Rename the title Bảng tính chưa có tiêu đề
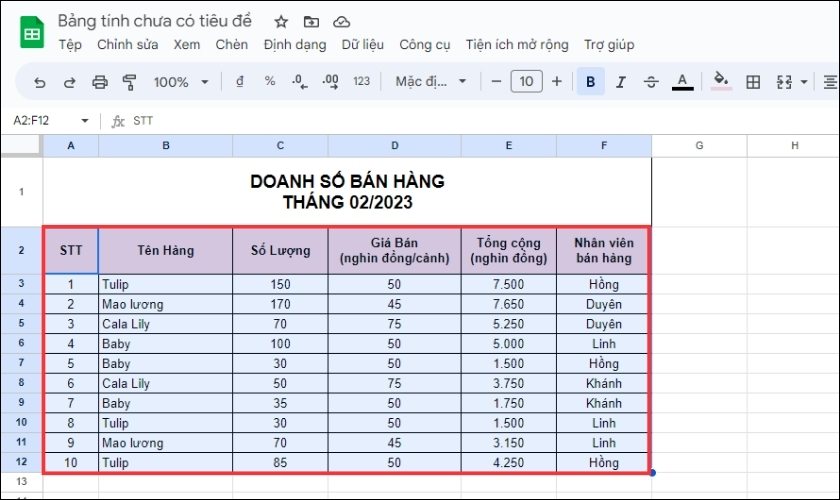The width and height of the screenshot is (840, 500). [155, 21]
